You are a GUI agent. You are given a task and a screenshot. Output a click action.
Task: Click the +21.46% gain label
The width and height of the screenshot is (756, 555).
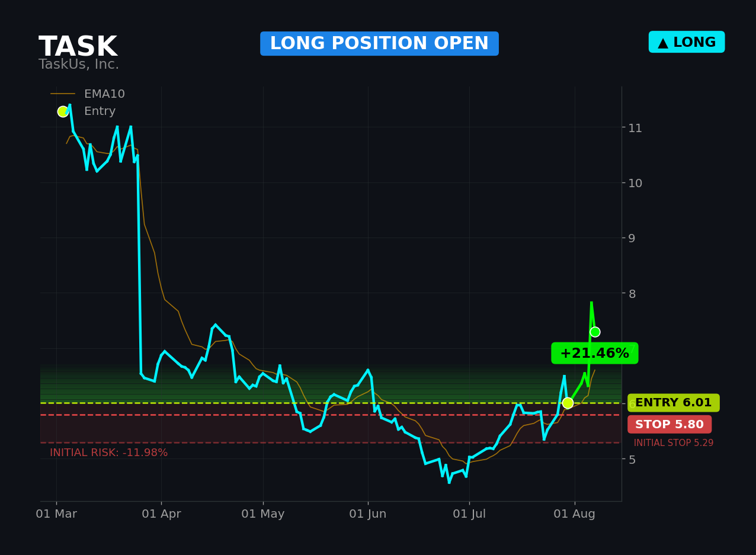pyautogui.click(x=595, y=353)
